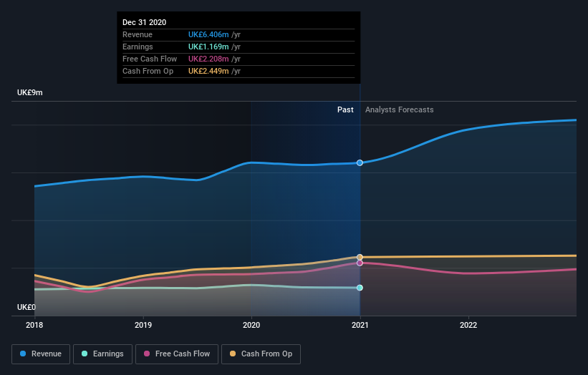588x375 pixels.
Task: Click the pink Free Cash Flow data point at 2021
Action: click(360, 263)
